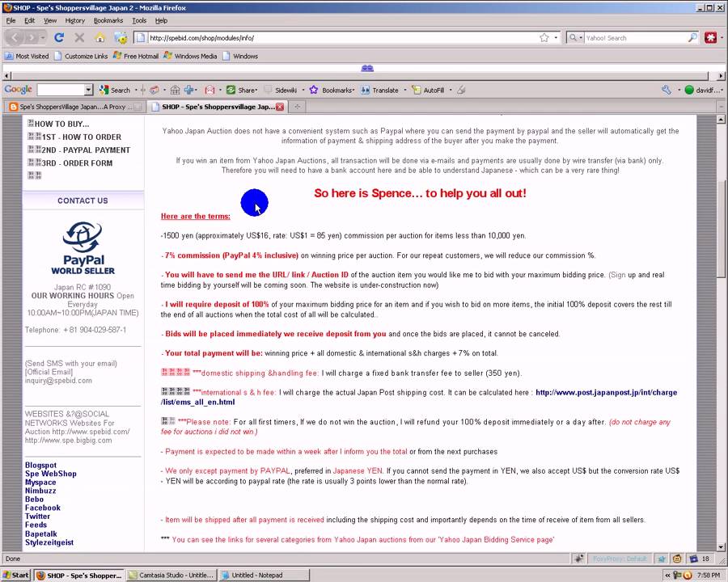Screen dimensions: 728x582
Task: Open the Japan Post EMS charge list link
Action: pyautogui.click(x=419, y=397)
